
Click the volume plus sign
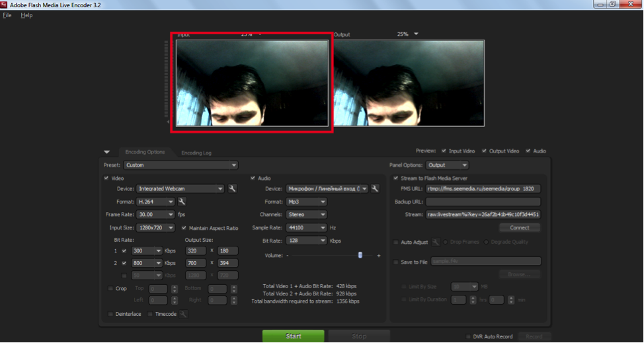(x=379, y=255)
